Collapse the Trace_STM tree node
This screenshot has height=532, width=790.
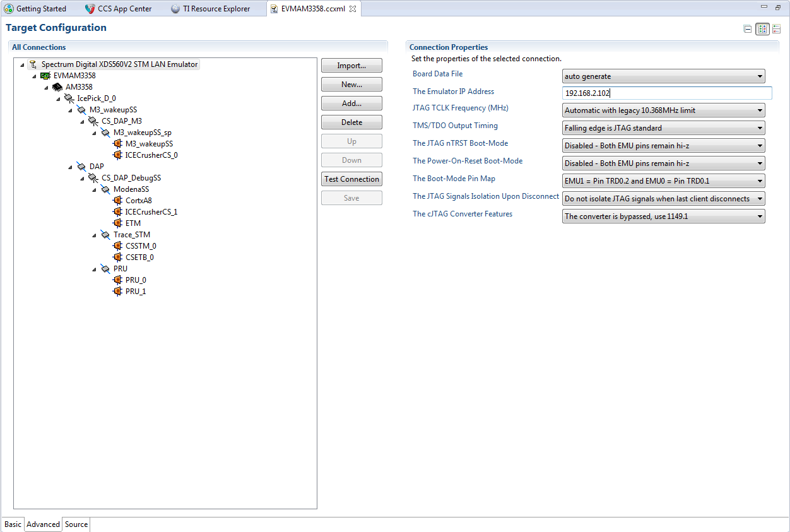pyautogui.click(x=95, y=235)
